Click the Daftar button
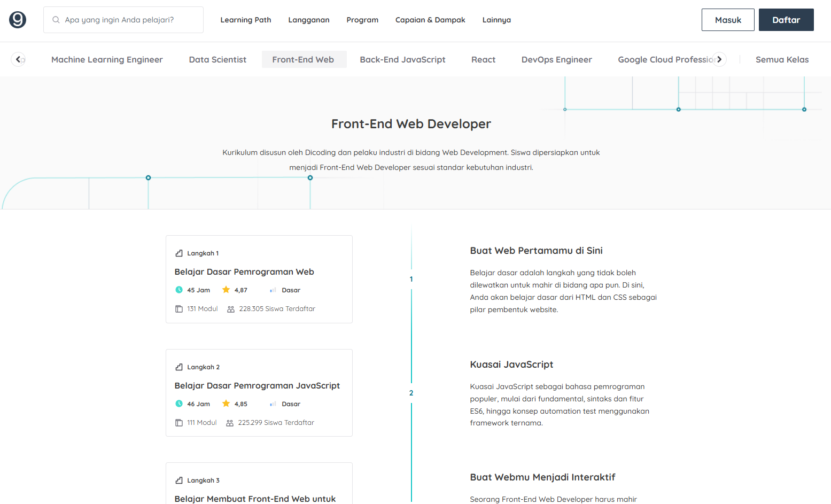The height and width of the screenshot is (504, 831). [786, 20]
